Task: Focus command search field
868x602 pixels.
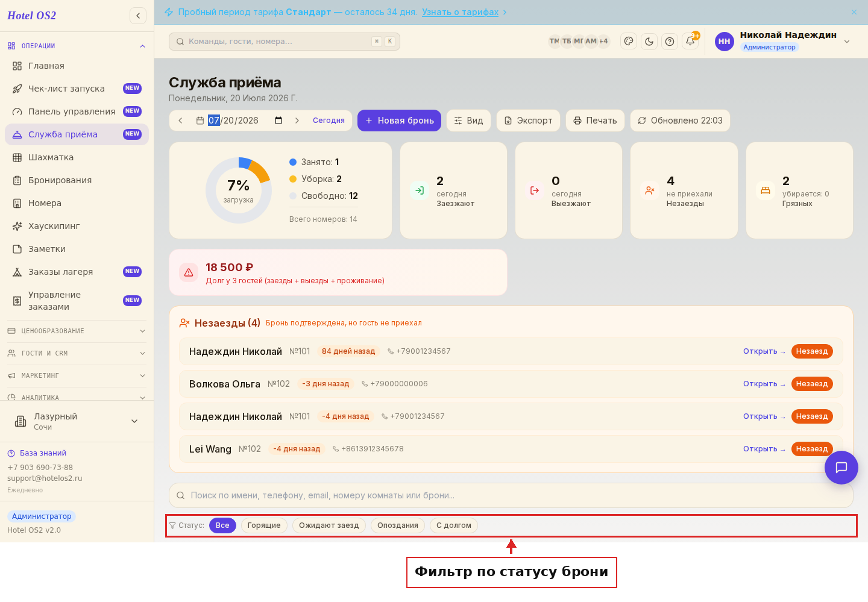Action: (285, 42)
